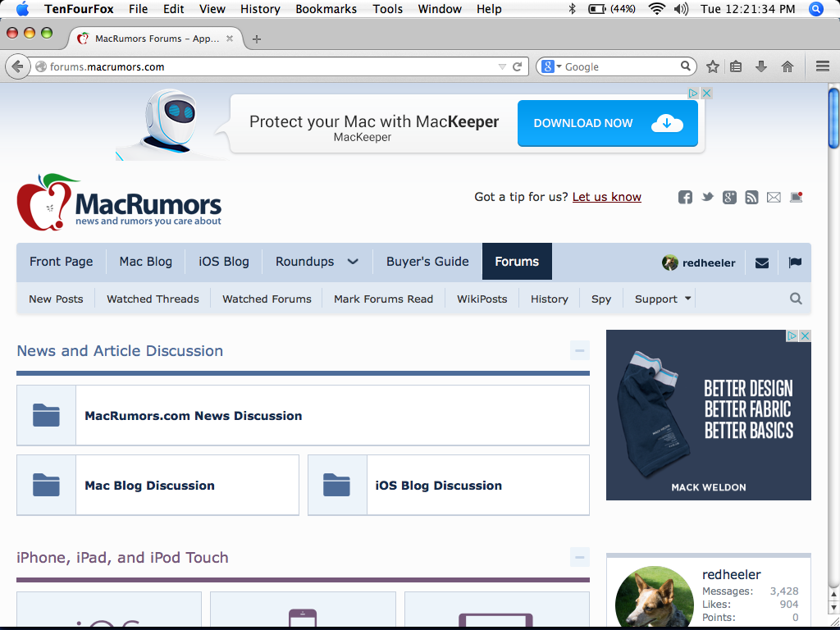Close the MacRumors Forums tab
The width and height of the screenshot is (840, 630).
(230, 39)
